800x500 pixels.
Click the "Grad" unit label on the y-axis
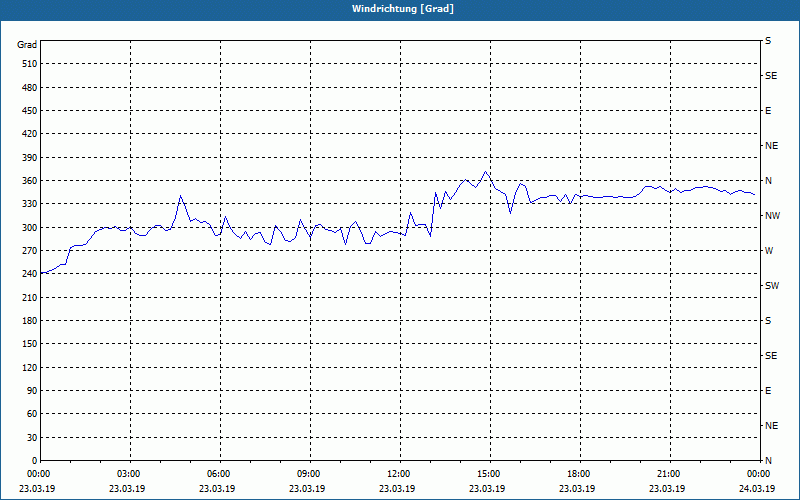(27, 45)
